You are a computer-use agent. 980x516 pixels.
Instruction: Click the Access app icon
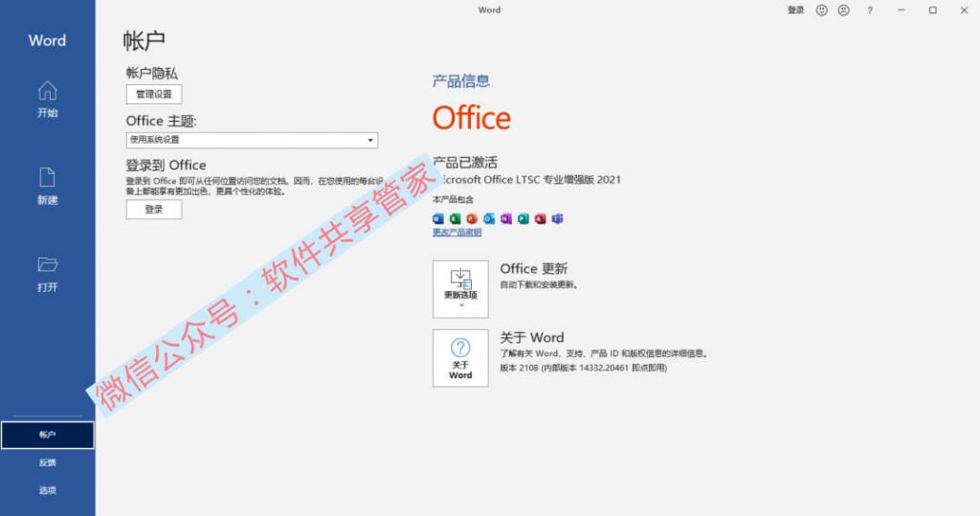(540, 218)
